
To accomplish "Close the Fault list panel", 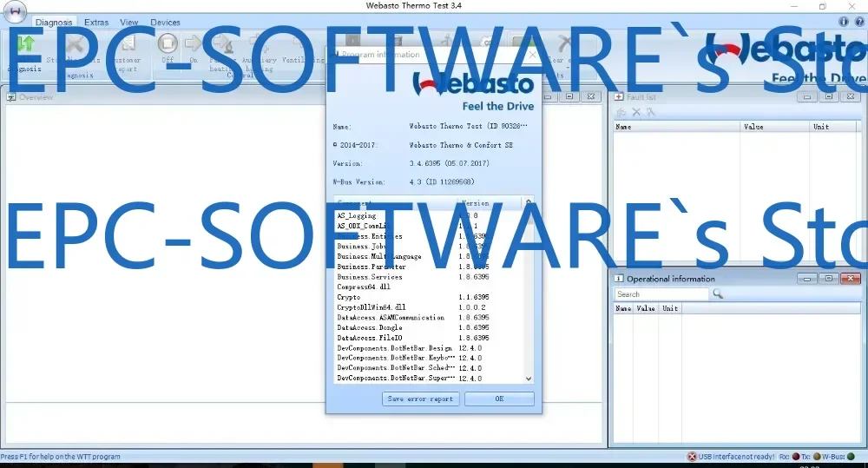I will [851, 97].
